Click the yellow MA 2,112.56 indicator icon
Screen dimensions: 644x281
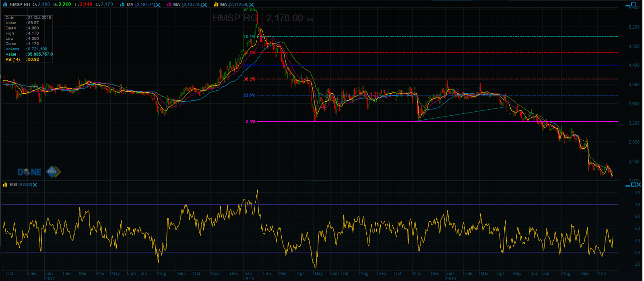216,4
